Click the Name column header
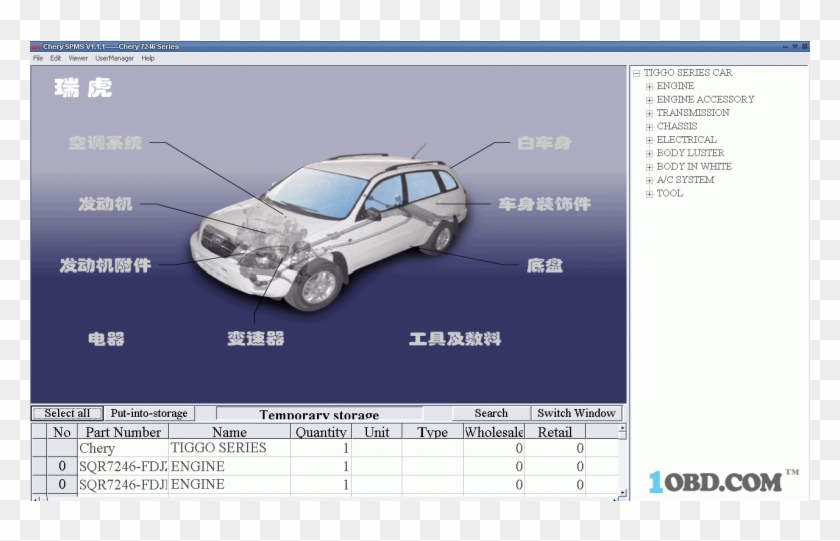This screenshot has height=541, width=840. (x=229, y=432)
